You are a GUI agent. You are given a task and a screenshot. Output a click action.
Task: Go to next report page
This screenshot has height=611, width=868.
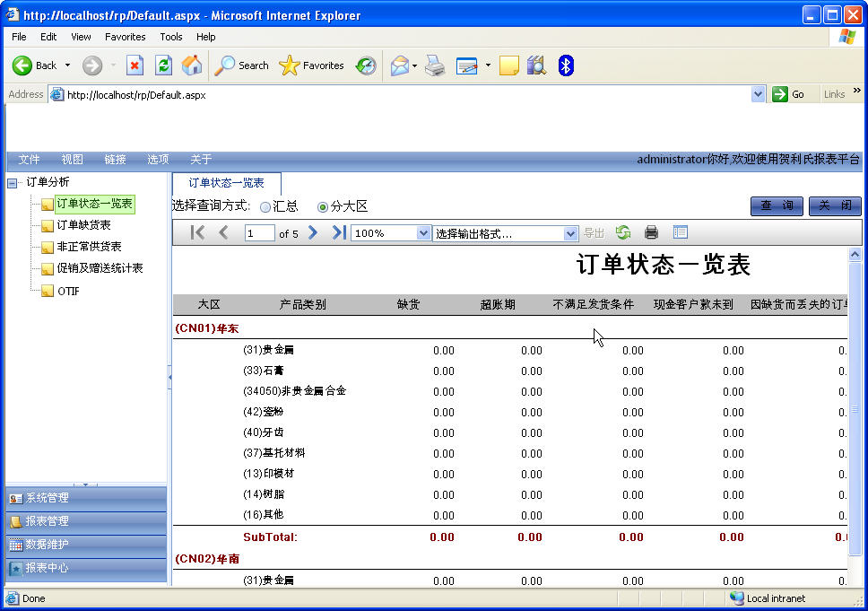coord(313,232)
